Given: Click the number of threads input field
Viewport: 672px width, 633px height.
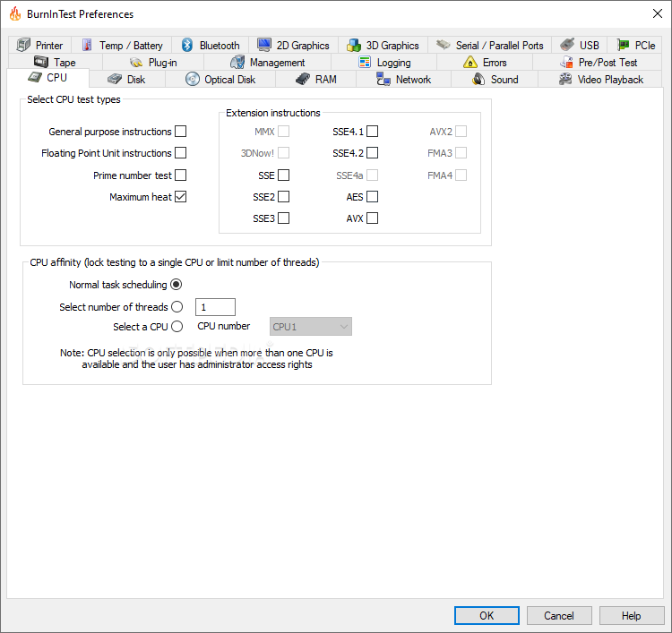Looking at the screenshot, I should 215,306.
